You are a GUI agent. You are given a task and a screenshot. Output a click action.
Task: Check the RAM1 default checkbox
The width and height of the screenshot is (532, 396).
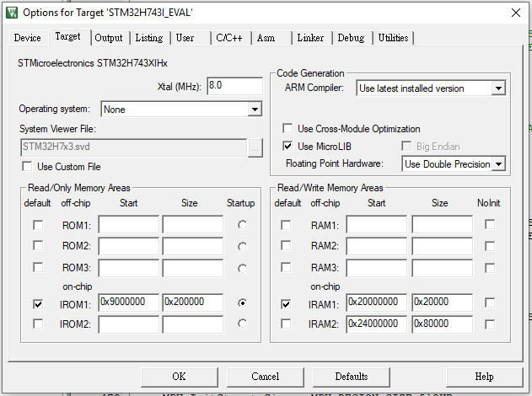(286, 225)
